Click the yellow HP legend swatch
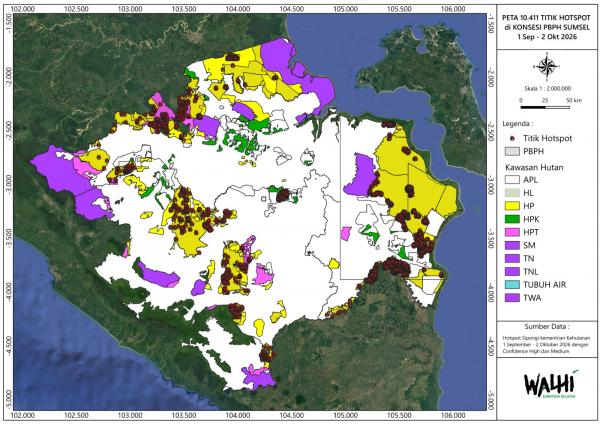 coord(512,206)
